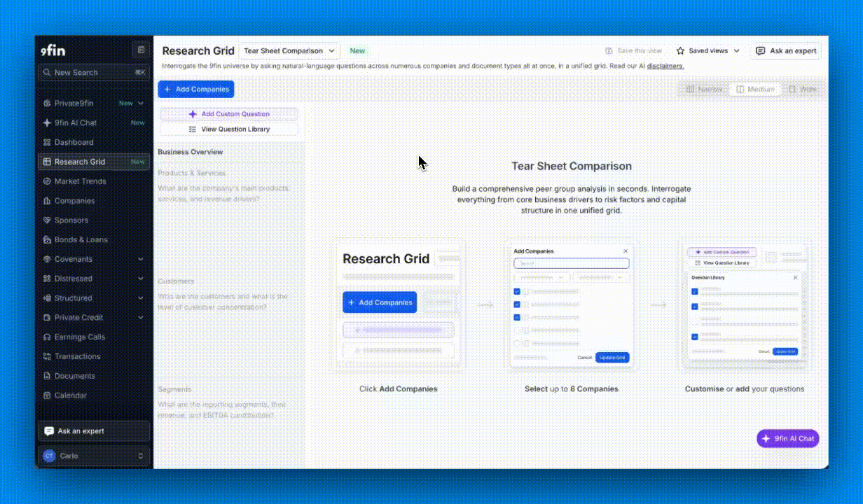
Task: Click the 9fin logo in the sidebar
Action: coord(53,50)
